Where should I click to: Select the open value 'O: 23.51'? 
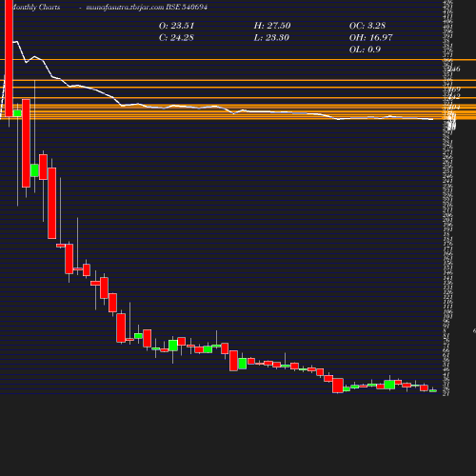pyautogui.click(x=176, y=26)
